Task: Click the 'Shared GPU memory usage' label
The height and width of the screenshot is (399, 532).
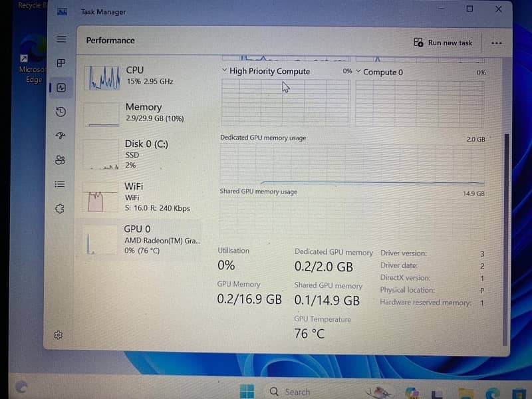Action: (258, 192)
